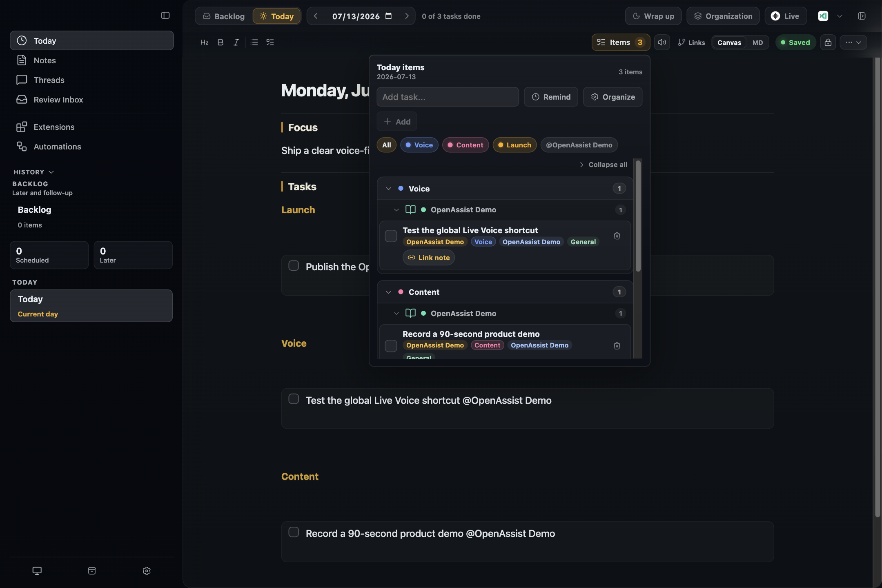Collapse the Content group header
This screenshot has width=882, height=588.
coord(388,292)
